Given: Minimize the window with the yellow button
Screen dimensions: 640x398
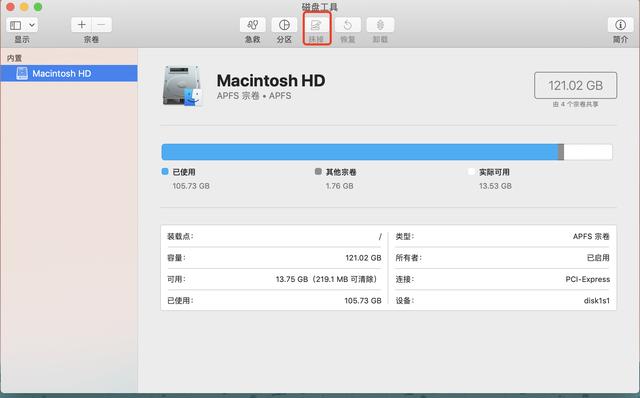Looking at the screenshot, I should [24, 7].
